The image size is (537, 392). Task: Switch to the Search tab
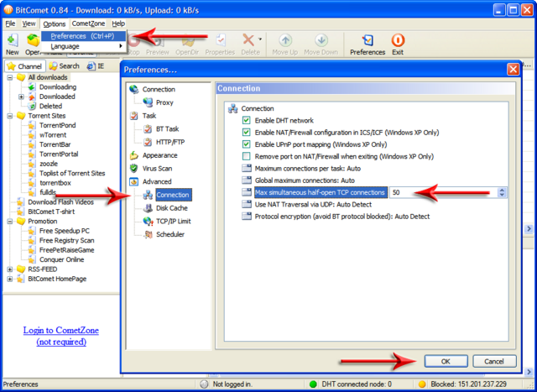(x=65, y=65)
